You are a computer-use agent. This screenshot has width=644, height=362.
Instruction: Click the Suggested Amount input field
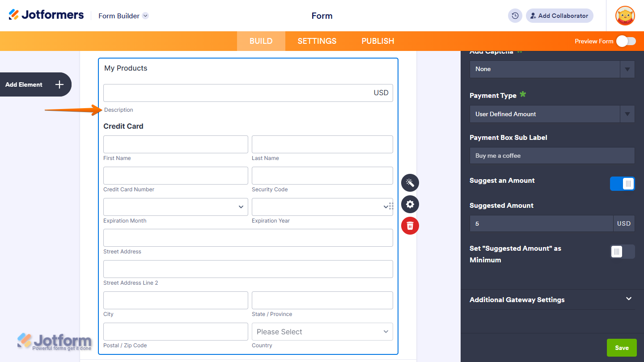click(541, 223)
